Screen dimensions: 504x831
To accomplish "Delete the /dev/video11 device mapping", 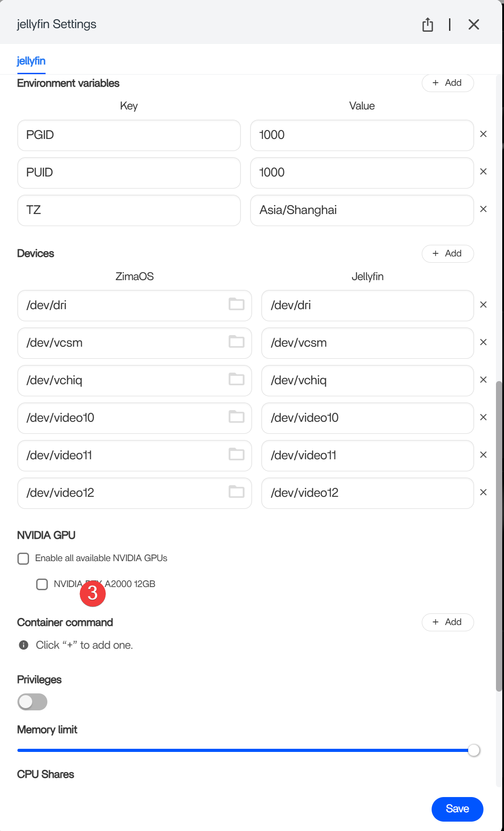I will pyautogui.click(x=483, y=455).
